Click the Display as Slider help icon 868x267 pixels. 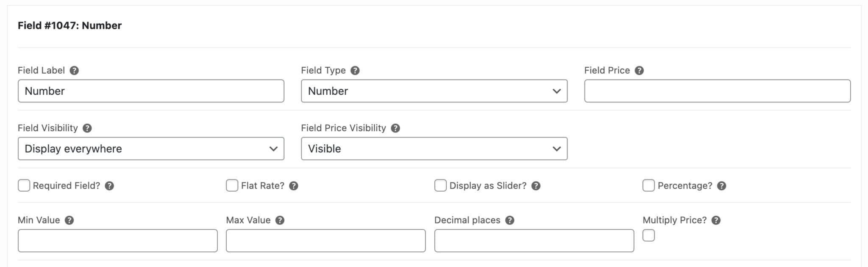(535, 186)
